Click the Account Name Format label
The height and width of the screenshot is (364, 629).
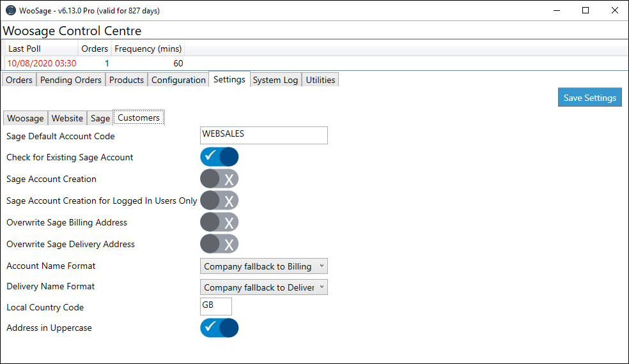click(51, 266)
